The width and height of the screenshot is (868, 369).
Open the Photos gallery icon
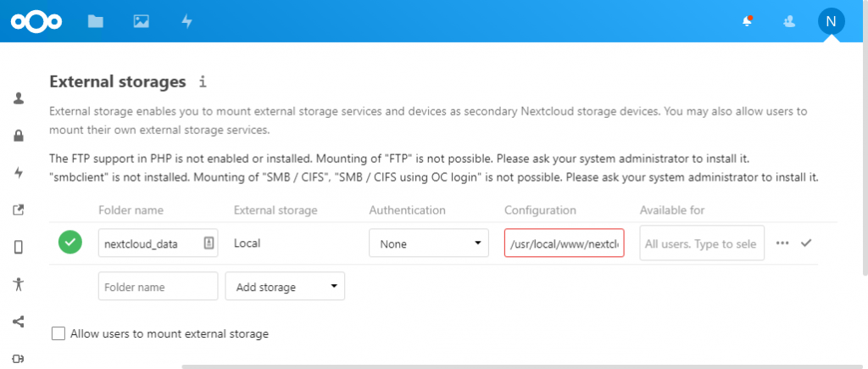(x=142, y=21)
